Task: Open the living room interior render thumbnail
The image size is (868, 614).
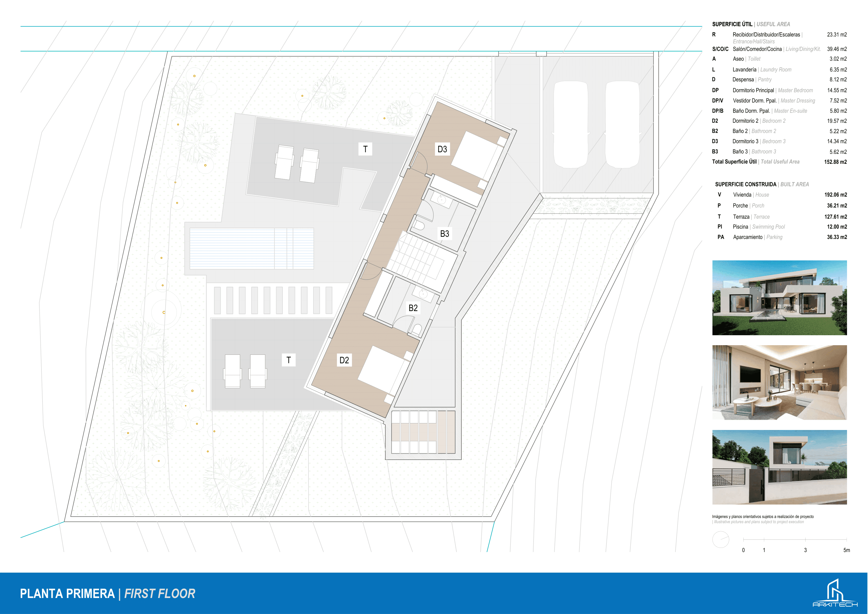Action: coord(779,382)
